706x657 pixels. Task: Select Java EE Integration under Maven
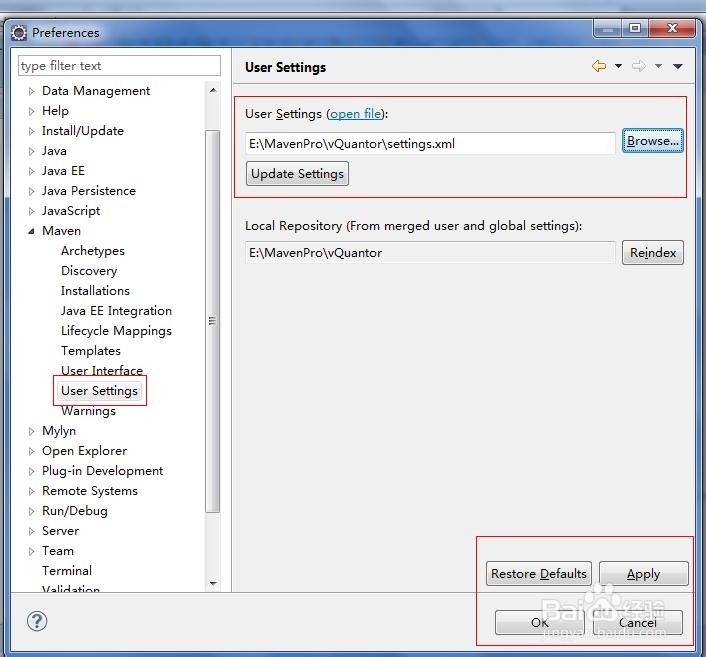(116, 311)
